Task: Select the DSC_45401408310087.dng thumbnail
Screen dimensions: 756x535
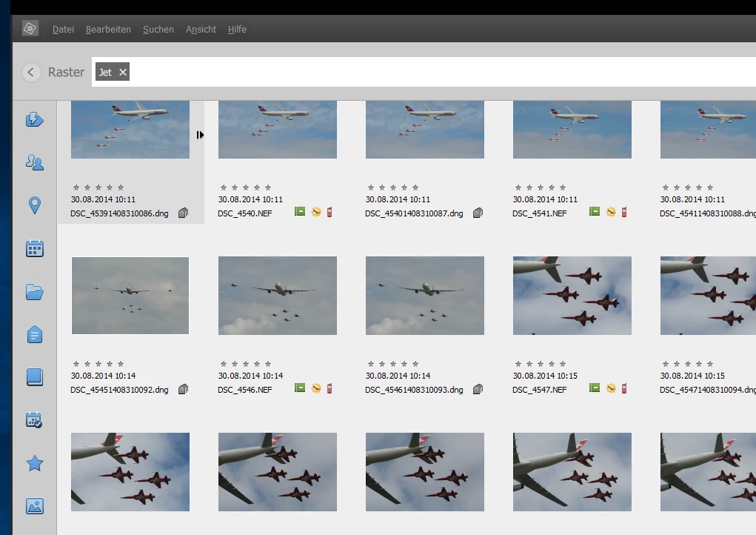Action: (425, 130)
